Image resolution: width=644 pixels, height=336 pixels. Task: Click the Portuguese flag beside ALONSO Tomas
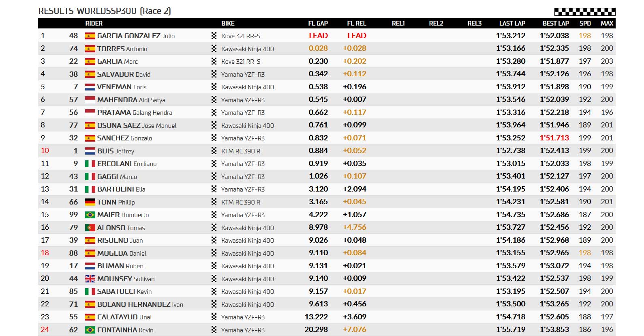coord(90,228)
